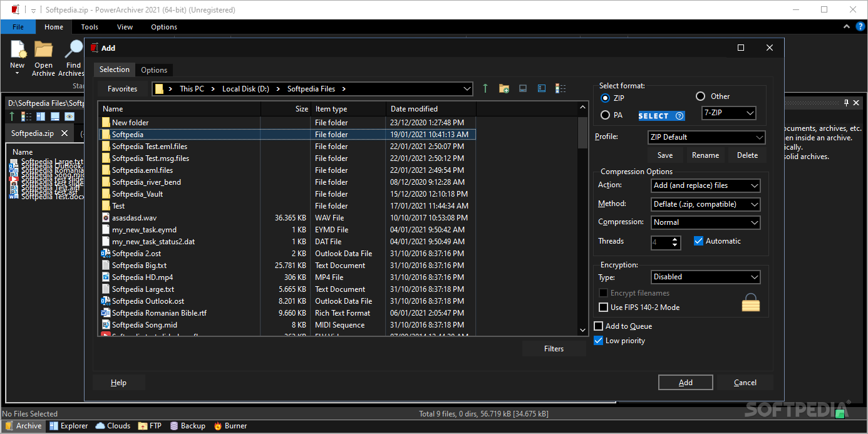Uncheck the Automatic threads checkbox

(699, 241)
